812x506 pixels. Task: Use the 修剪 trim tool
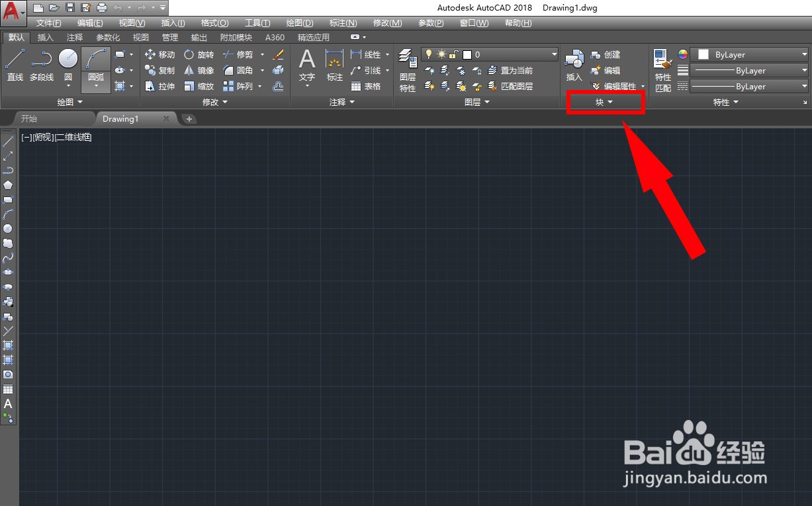(x=238, y=55)
